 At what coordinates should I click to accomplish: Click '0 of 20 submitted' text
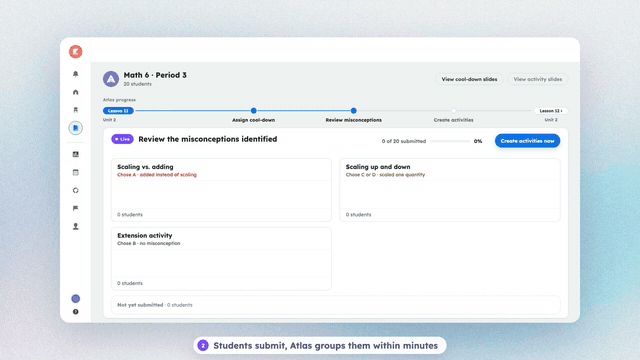(404, 141)
